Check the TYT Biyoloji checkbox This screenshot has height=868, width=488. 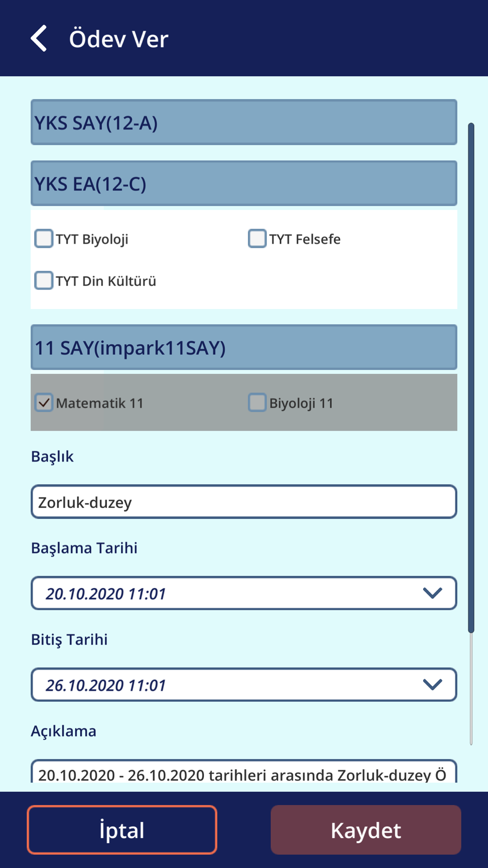[44, 239]
